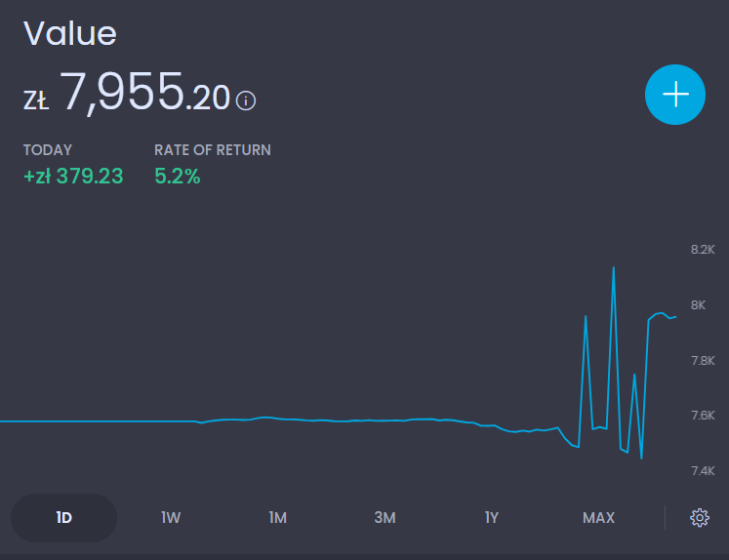
Task: Switch chart to 1M range
Action: point(278,517)
